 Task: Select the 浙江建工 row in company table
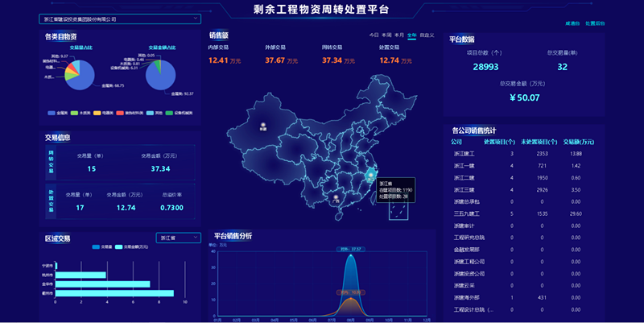point(522,154)
